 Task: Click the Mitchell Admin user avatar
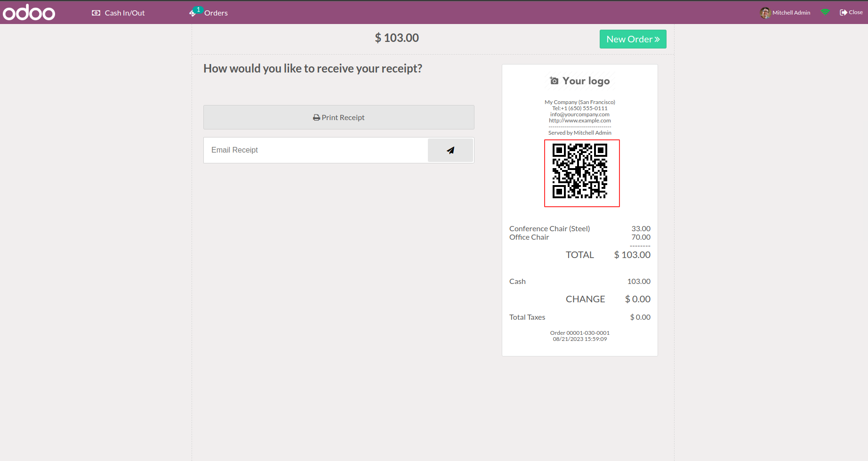[x=765, y=13]
